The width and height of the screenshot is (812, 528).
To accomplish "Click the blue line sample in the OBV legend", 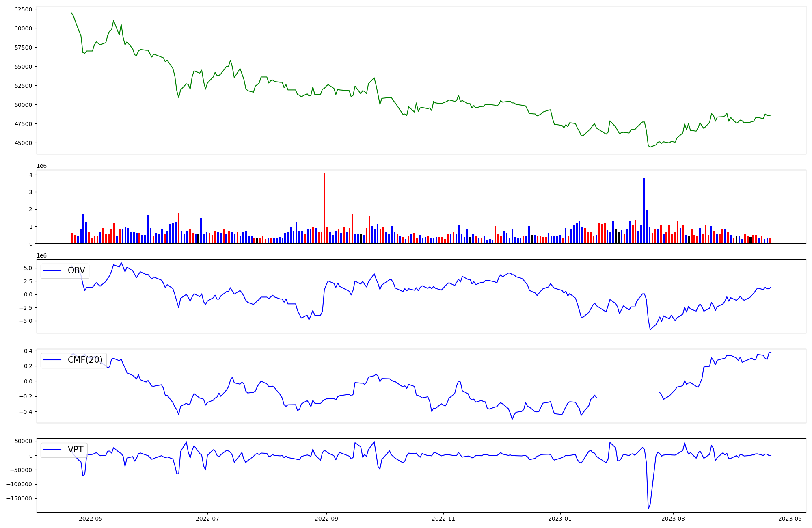I will click(x=52, y=270).
